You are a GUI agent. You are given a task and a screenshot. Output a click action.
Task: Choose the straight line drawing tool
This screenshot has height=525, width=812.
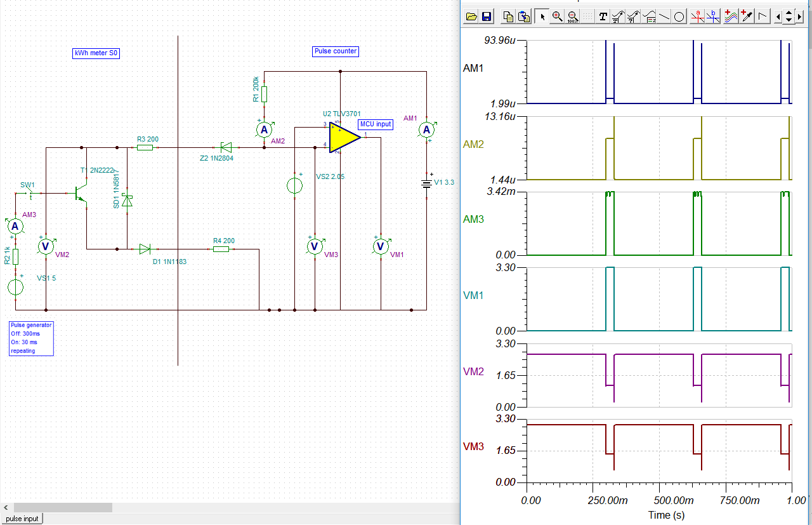(x=664, y=17)
